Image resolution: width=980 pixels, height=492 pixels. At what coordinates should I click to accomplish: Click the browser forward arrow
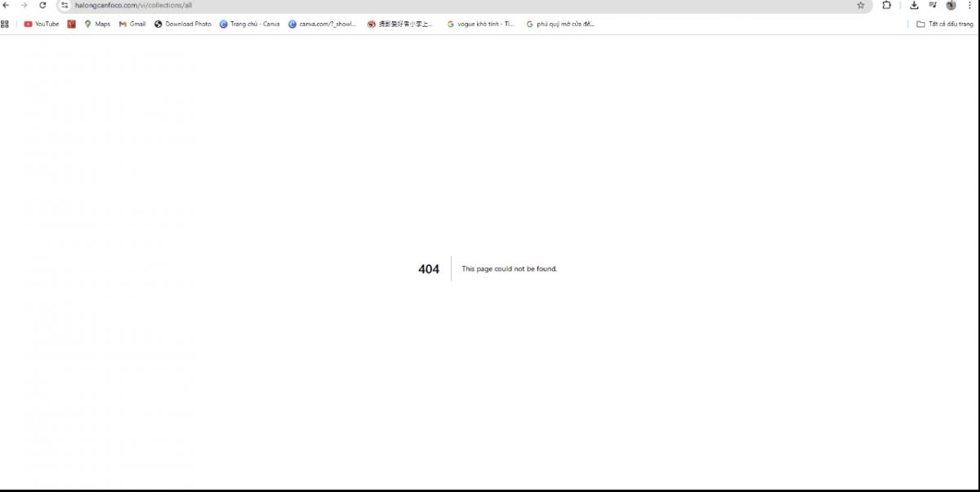click(x=24, y=5)
